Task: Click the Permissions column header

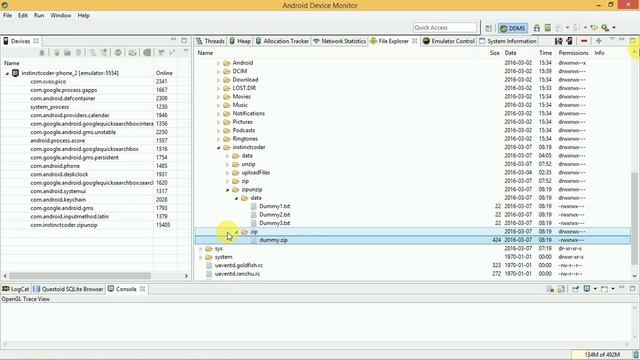Action: (573, 53)
